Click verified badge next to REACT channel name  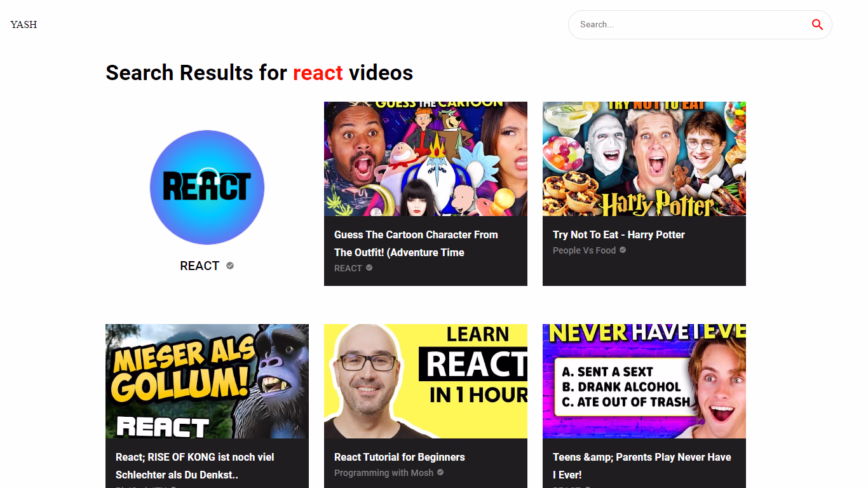click(x=230, y=266)
